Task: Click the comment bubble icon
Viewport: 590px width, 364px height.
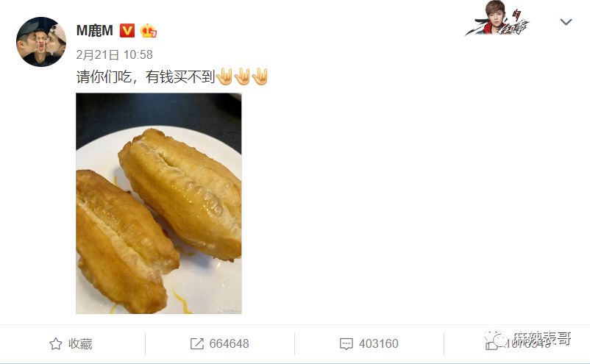Action: click(346, 343)
